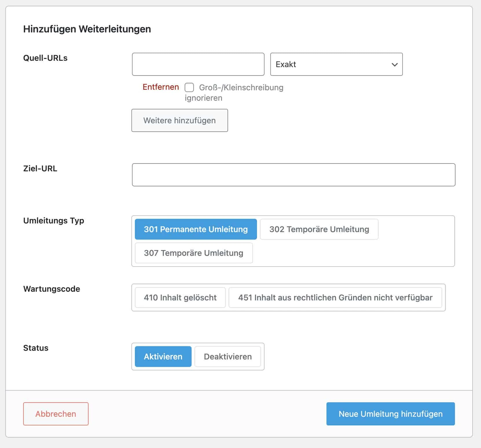This screenshot has width=481, height=448.
Task: Cancel via the Abbrechen button
Action: pyautogui.click(x=56, y=414)
